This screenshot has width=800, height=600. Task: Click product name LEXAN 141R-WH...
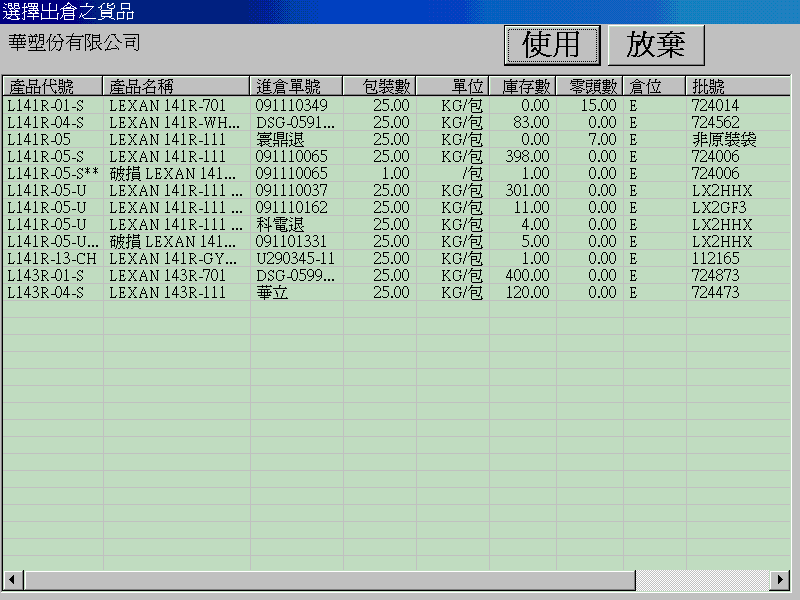point(174,122)
